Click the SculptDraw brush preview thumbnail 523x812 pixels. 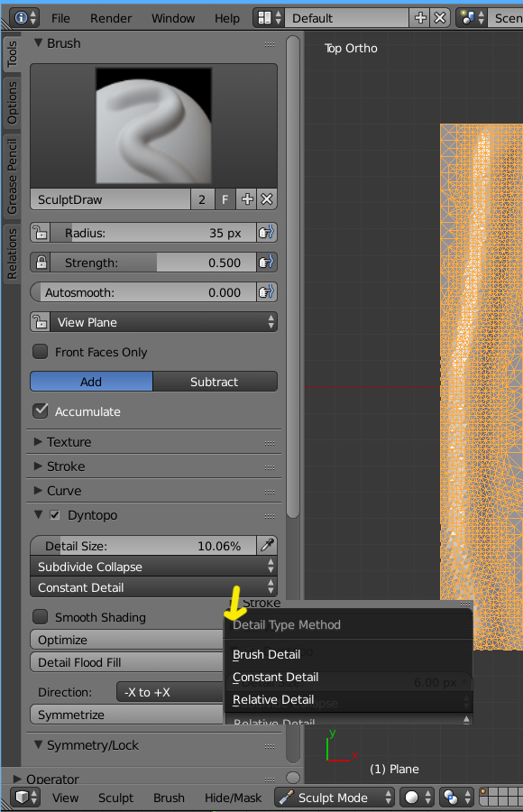[154, 125]
